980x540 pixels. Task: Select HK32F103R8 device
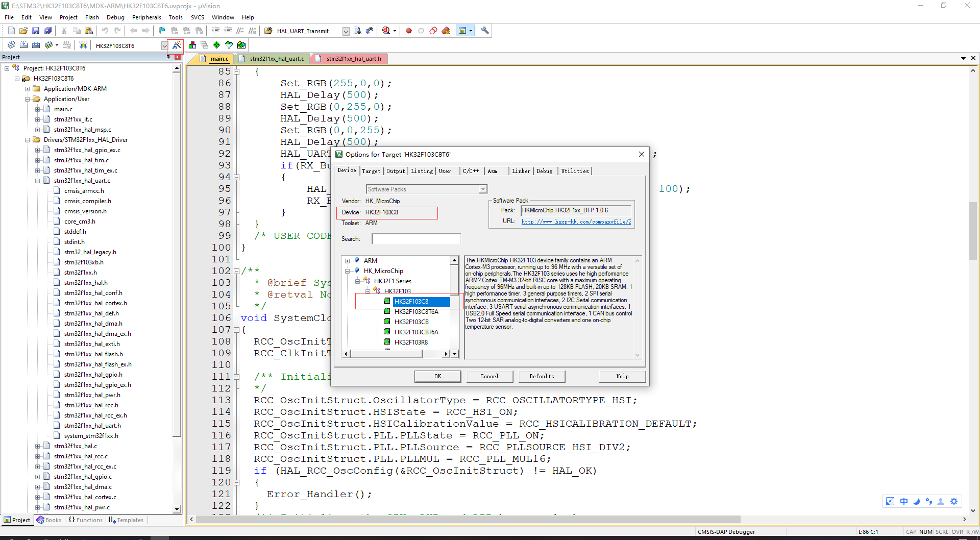tap(411, 342)
